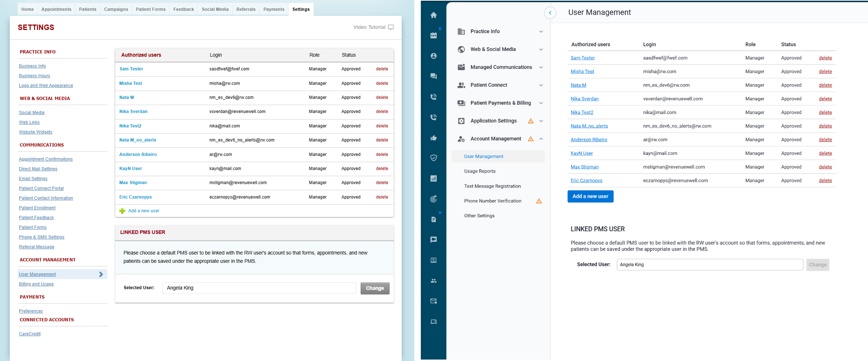Click the target goal icon in sidebar
This screenshot has height=361, width=868.
point(433,199)
